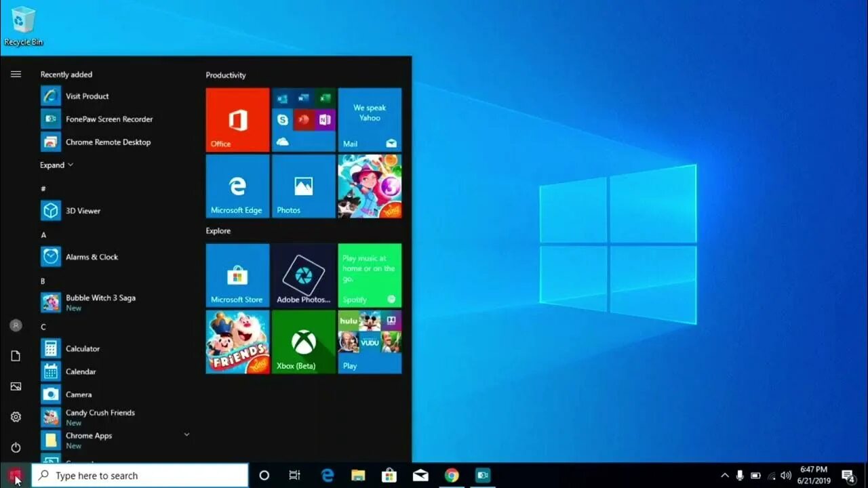Open Microsoft Store from taskbar

389,476
